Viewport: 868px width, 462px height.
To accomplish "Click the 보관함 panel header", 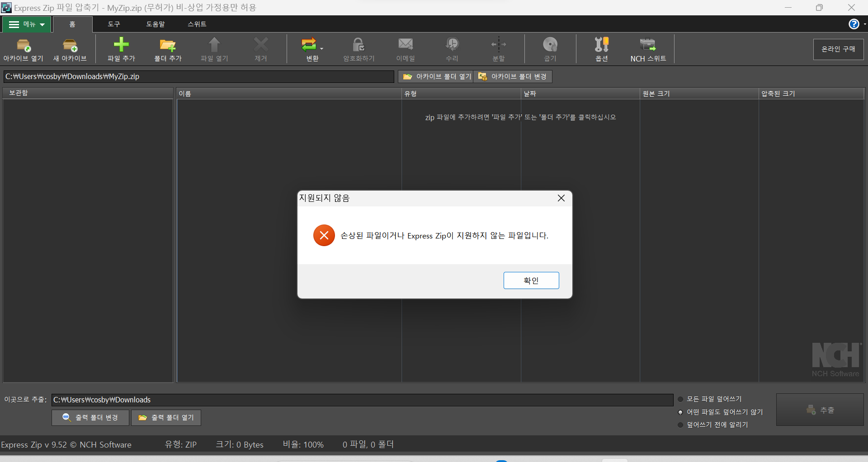I will point(88,93).
